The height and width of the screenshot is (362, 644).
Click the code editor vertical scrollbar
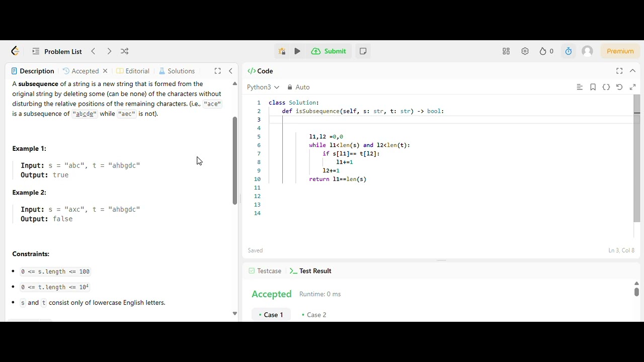point(636,158)
